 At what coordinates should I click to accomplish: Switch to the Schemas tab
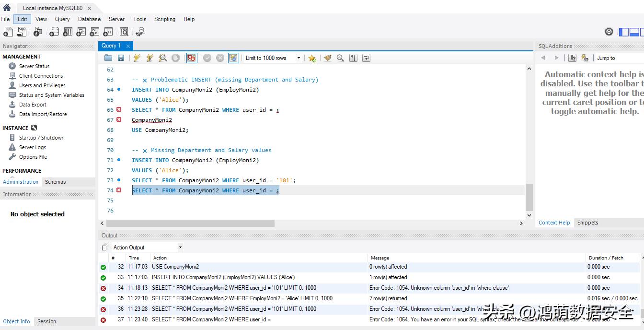(x=56, y=182)
